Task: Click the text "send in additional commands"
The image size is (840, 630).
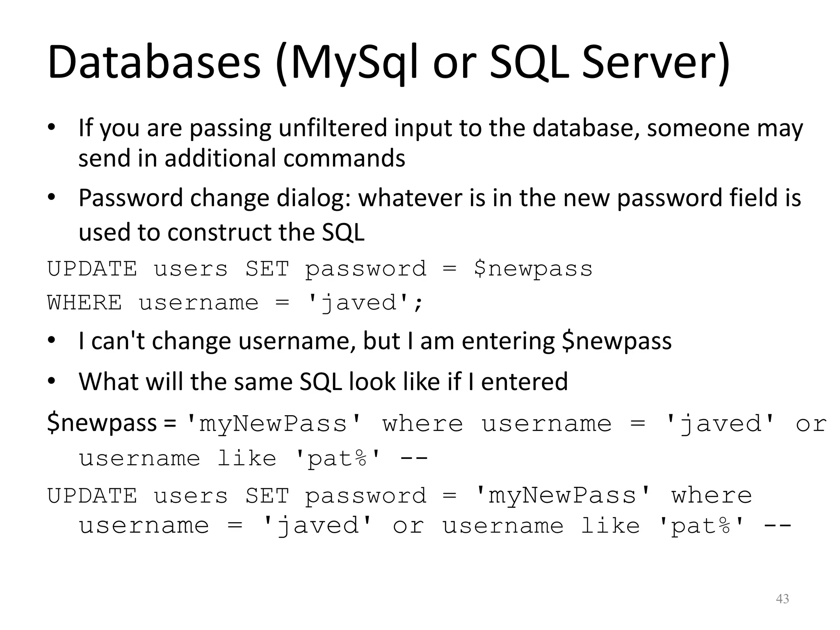Action: click(x=242, y=158)
